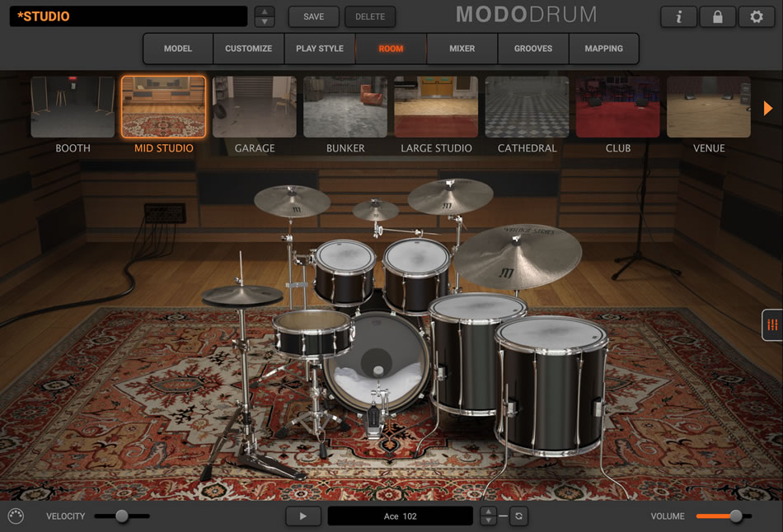Select the CATHEDRAL room thumbnail
This screenshot has width=783, height=532.
[x=527, y=107]
